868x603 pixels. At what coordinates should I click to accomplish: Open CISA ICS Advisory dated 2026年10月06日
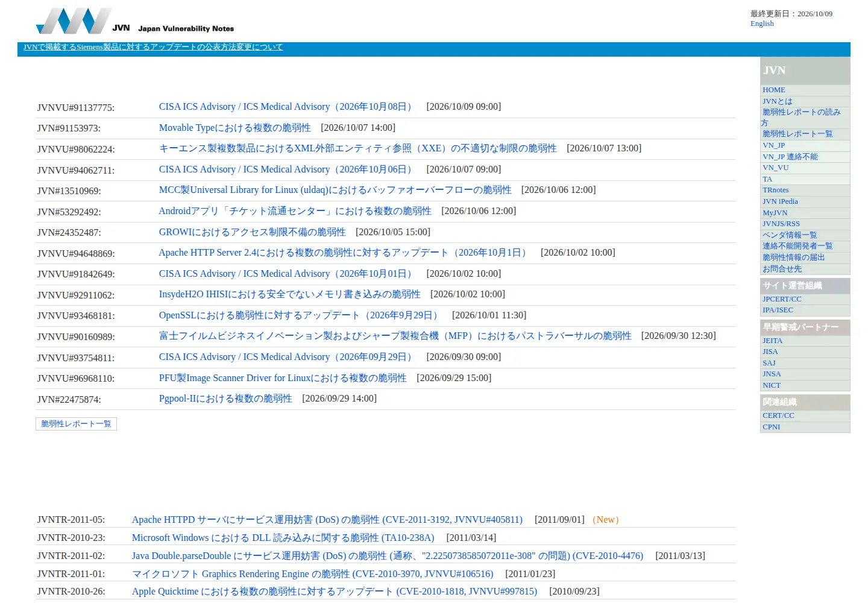click(x=288, y=169)
